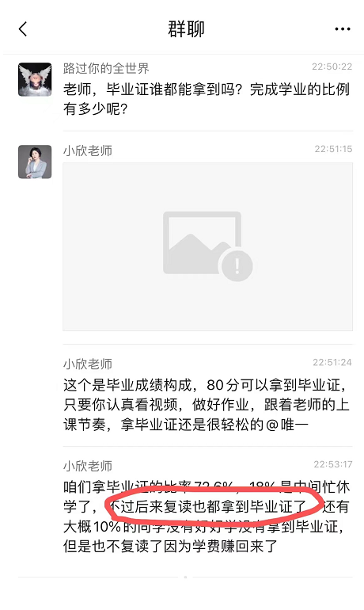Image resolution: width=364 pixels, height=610 pixels.
Task: Tap 小欣老师 name above the image message
Action: [x=88, y=151]
